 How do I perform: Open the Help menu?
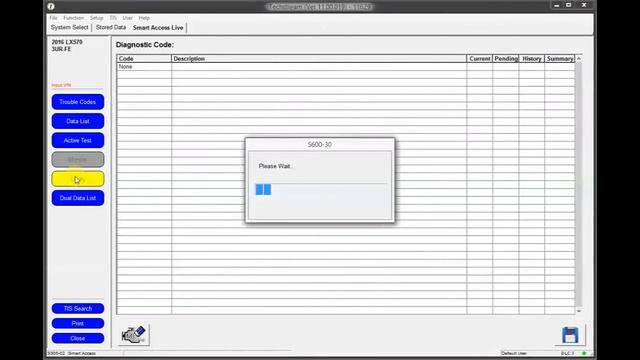pyautogui.click(x=144, y=18)
